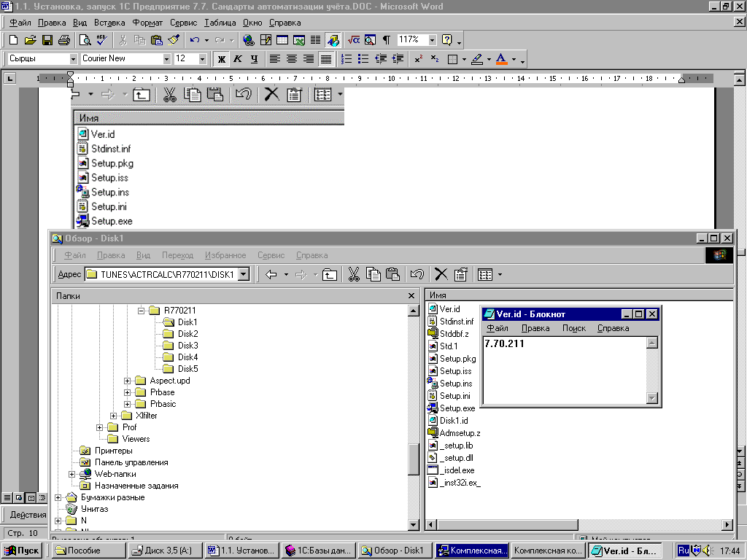Viewport: 747px width, 560px height.
Task: Open the Style dropdown showing Сырцы
Action: 74,59
